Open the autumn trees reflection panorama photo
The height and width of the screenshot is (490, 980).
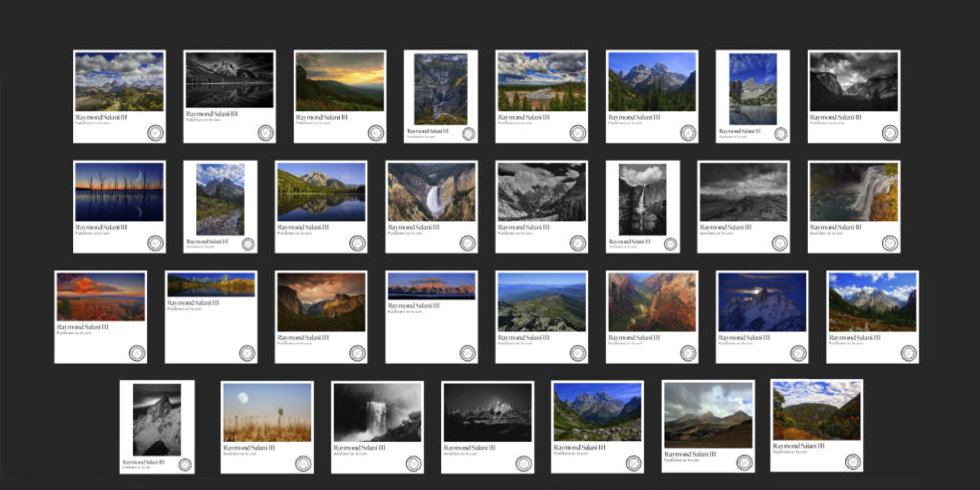pos(211,285)
